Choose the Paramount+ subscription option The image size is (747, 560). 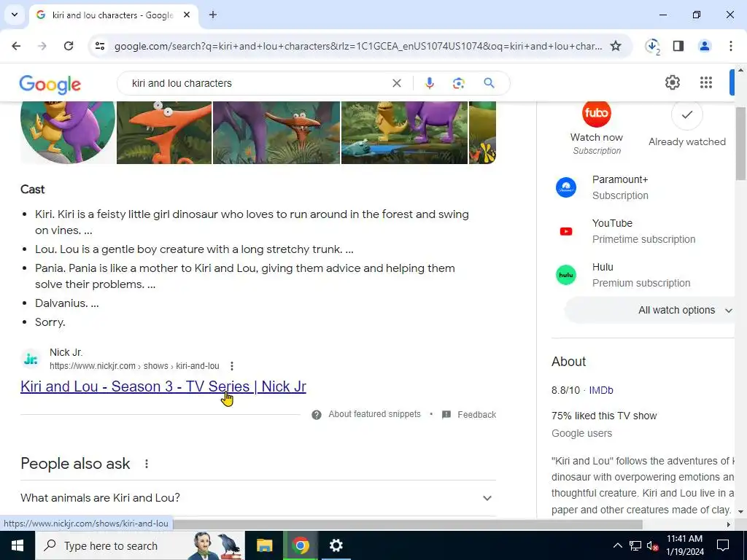pos(643,187)
